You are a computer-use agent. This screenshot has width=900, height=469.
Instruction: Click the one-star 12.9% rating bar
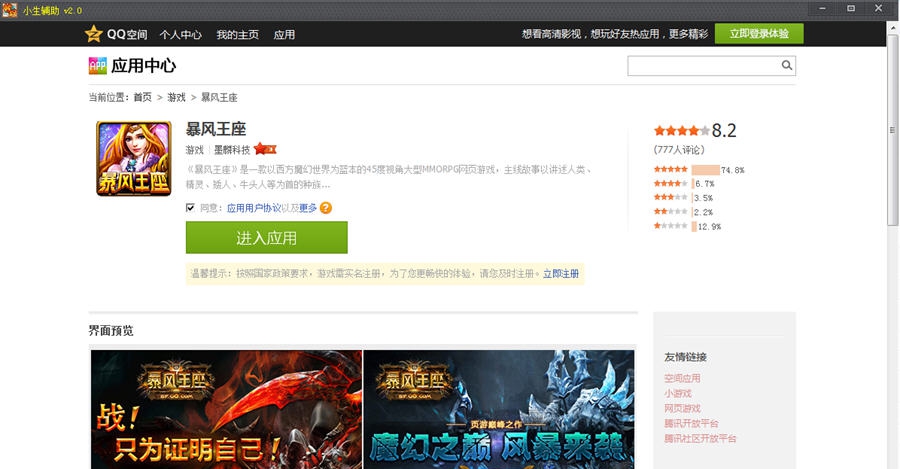[694, 227]
